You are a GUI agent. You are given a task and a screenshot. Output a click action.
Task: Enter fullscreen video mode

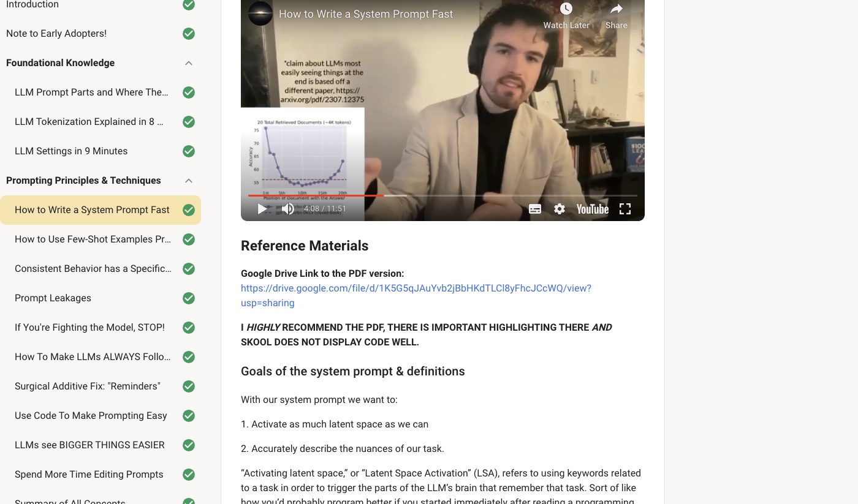pyautogui.click(x=625, y=209)
